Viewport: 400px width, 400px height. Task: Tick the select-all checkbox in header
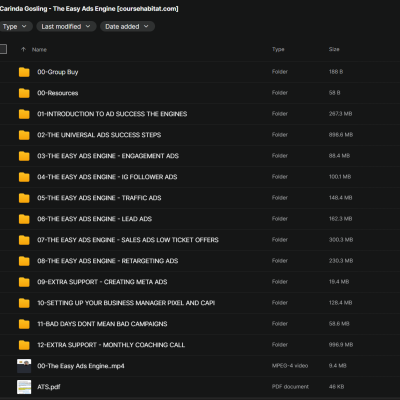click(3, 49)
